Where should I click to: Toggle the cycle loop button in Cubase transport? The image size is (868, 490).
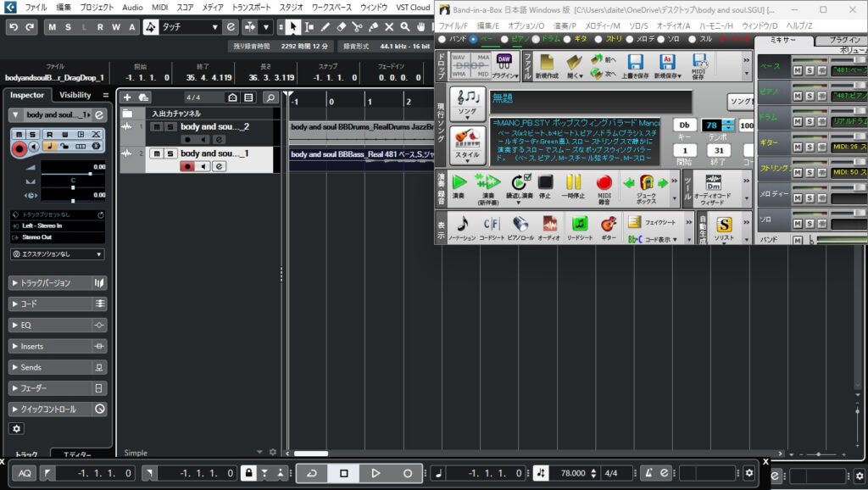tap(312, 473)
